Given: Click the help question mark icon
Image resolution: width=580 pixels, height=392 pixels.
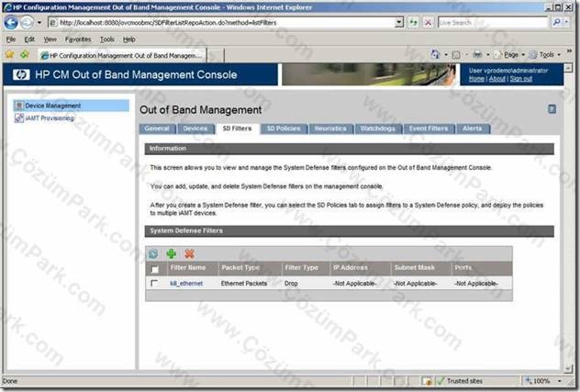Looking at the screenshot, I should [552, 109].
